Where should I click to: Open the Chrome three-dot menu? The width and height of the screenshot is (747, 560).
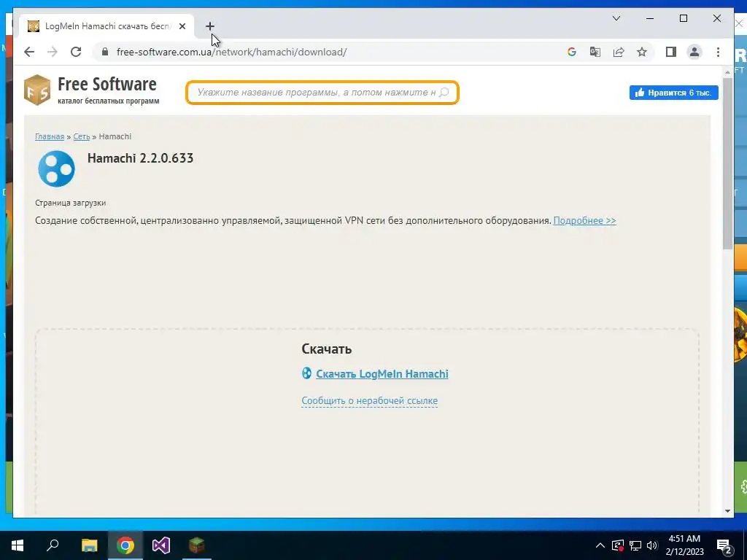pos(718,52)
